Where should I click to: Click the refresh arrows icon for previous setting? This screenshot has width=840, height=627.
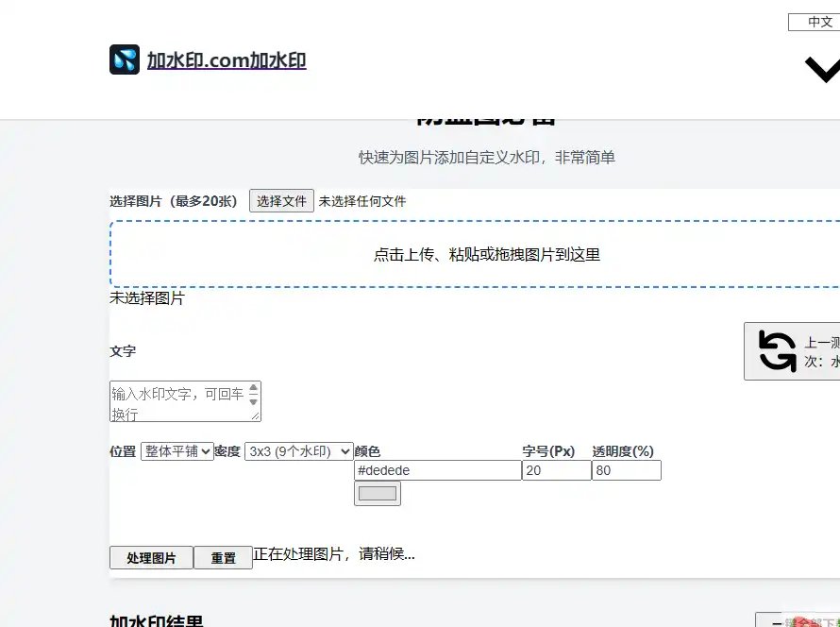click(778, 351)
